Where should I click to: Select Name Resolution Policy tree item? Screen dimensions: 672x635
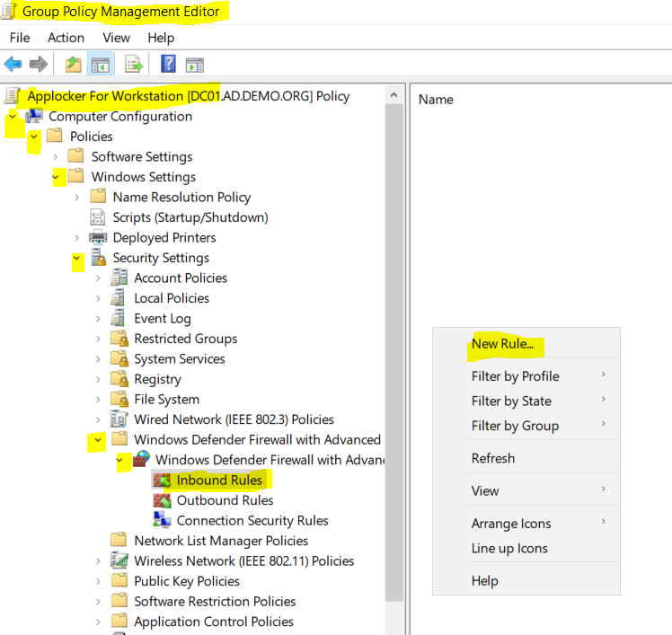181,197
